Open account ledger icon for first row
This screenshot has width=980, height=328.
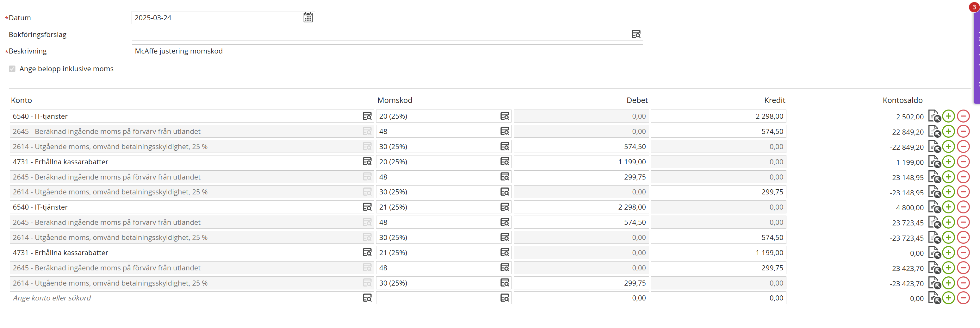coord(934,116)
